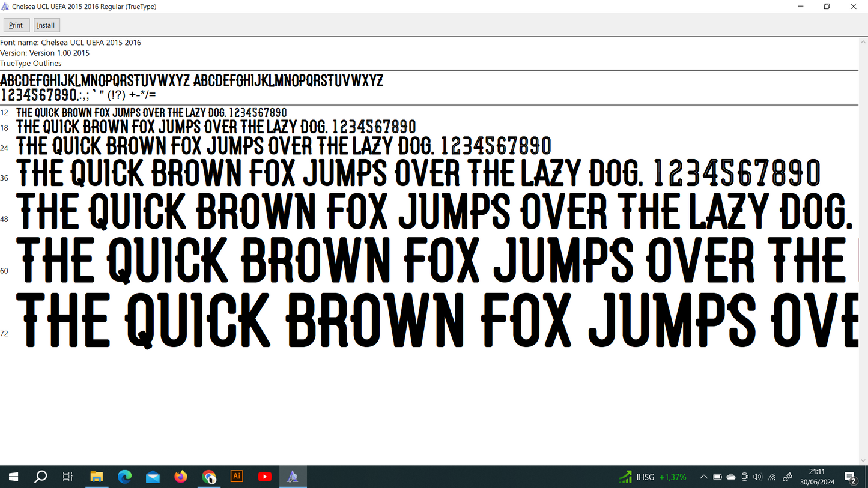Install the Chelsea UCL UEFA font
The image size is (868, 488).
coord(46,25)
